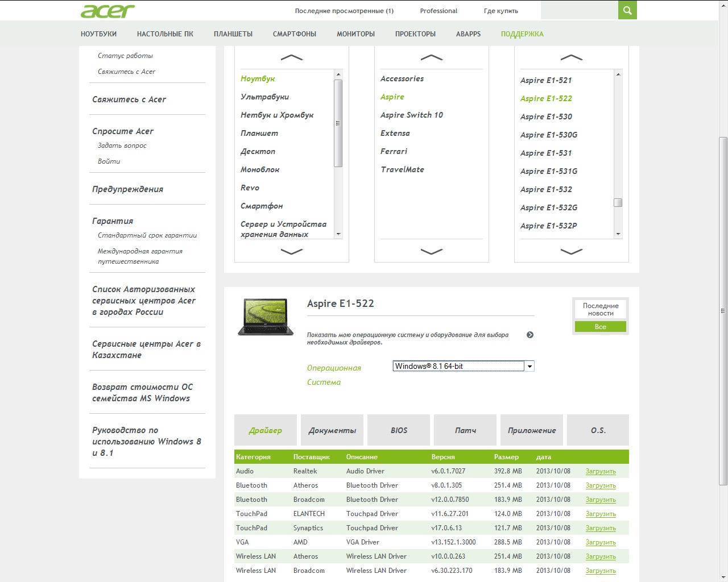
Task: Click the green Все button
Action: (x=601, y=326)
